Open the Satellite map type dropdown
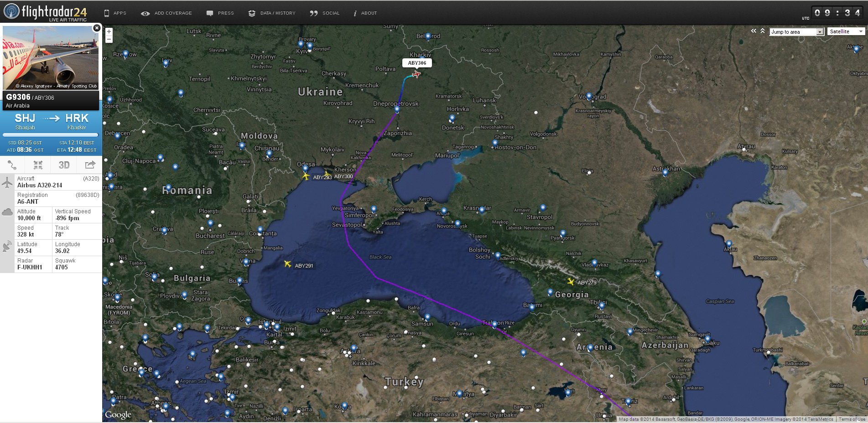Image resolution: width=868 pixels, height=423 pixels. 846,31
